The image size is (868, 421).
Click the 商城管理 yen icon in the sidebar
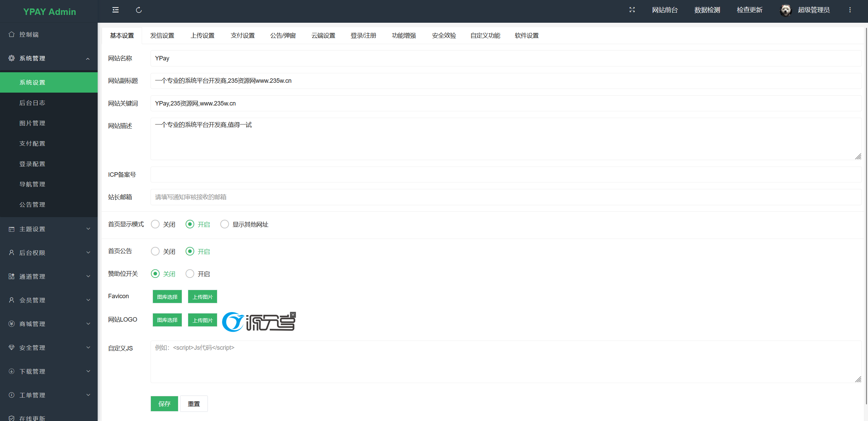12,324
